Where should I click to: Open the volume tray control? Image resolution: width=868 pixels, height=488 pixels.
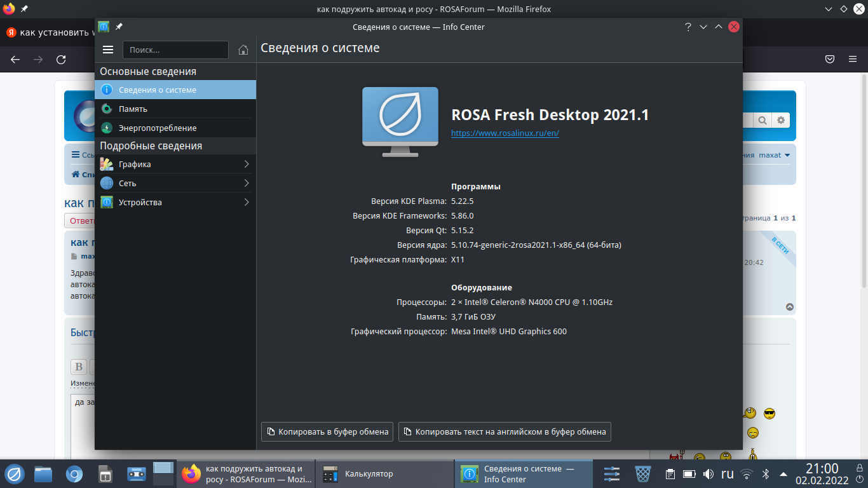pos(709,474)
